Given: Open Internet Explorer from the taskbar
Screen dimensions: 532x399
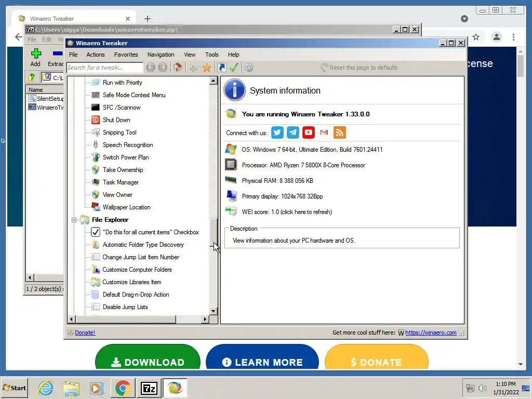Looking at the screenshot, I should [x=45, y=388].
